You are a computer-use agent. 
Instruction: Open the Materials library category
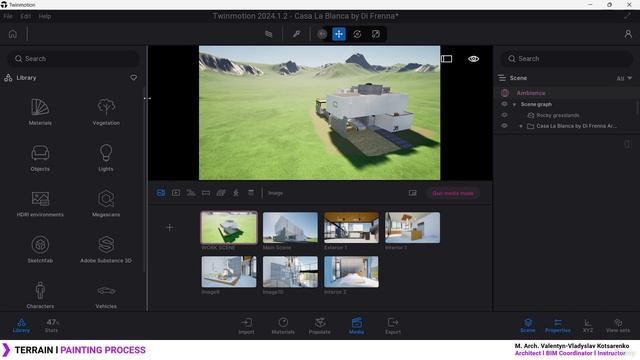pyautogui.click(x=40, y=111)
